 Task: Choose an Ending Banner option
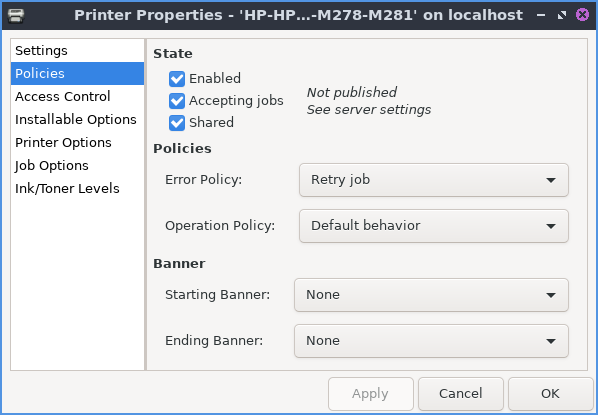coord(431,341)
